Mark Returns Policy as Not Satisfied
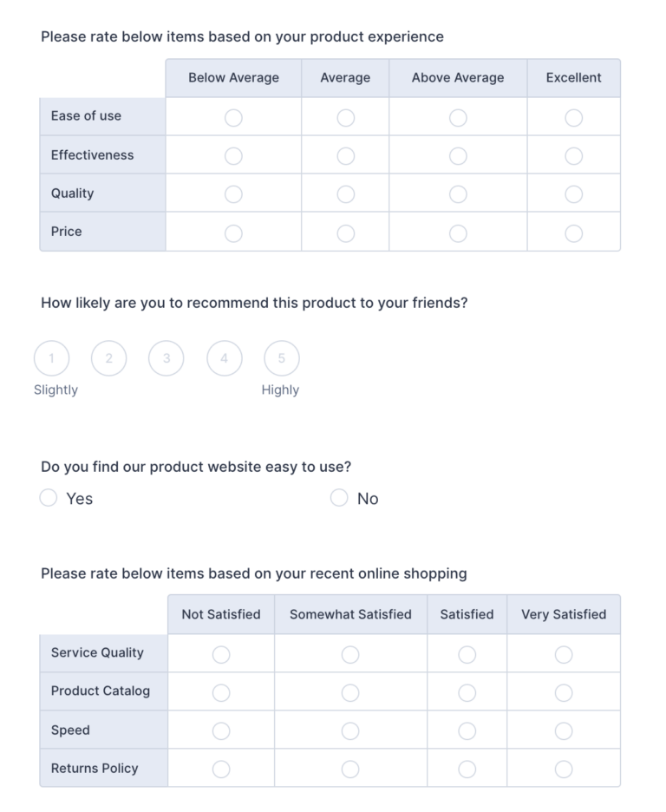The height and width of the screenshot is (812, 666). point(220,769)
